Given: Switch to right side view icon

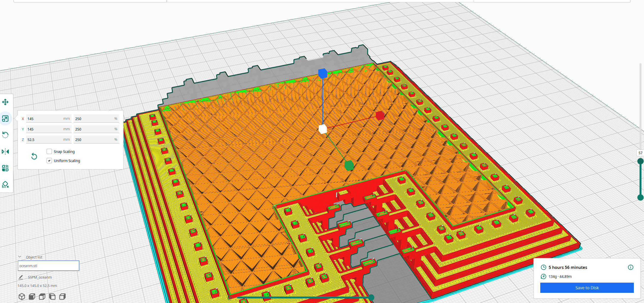Looking at the screenshot, I should pyautogui.click(x=63, y=297).
